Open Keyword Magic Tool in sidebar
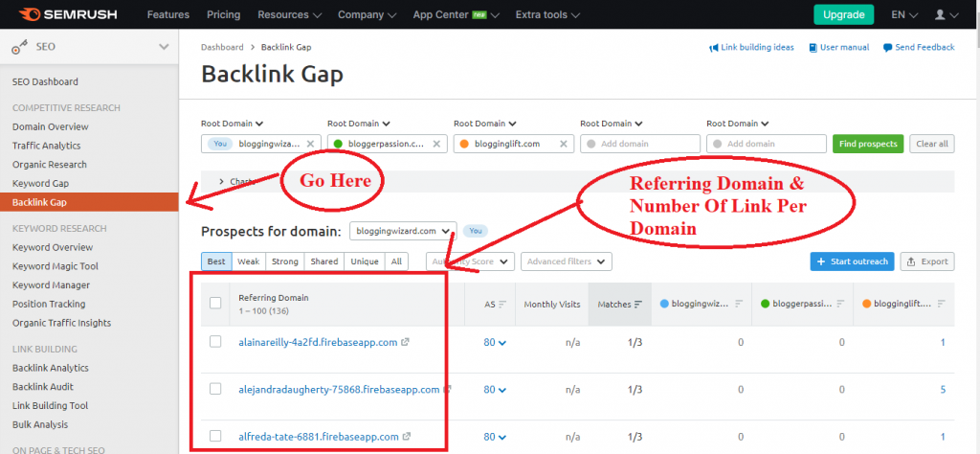 pos(55,266)
